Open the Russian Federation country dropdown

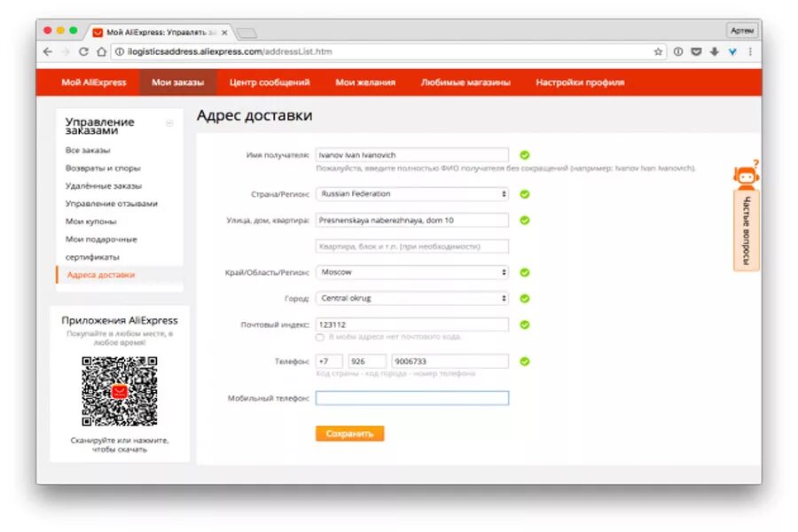click(412, 194)
